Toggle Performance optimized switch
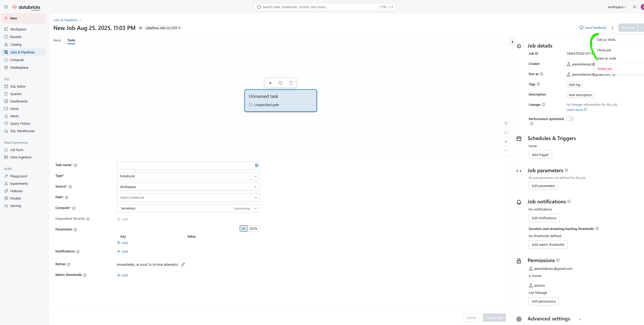Image resolution: width=644 pixels, height=325 pixels. [570, 119]
